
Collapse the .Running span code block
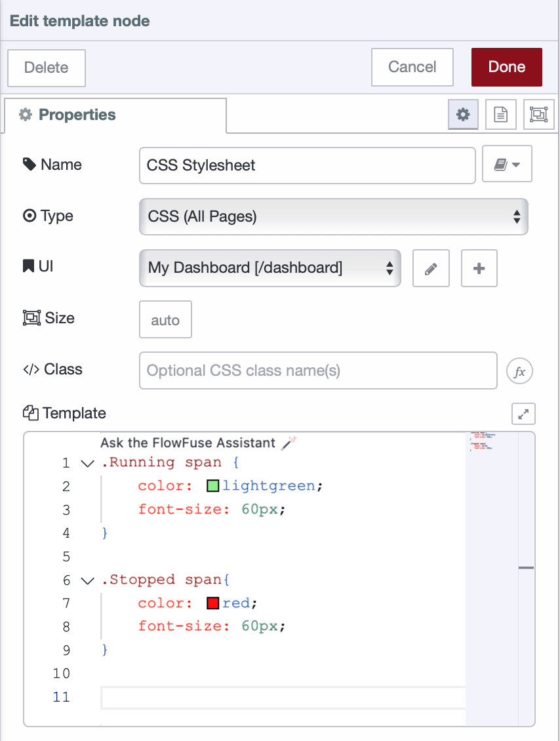coord(87,462)
